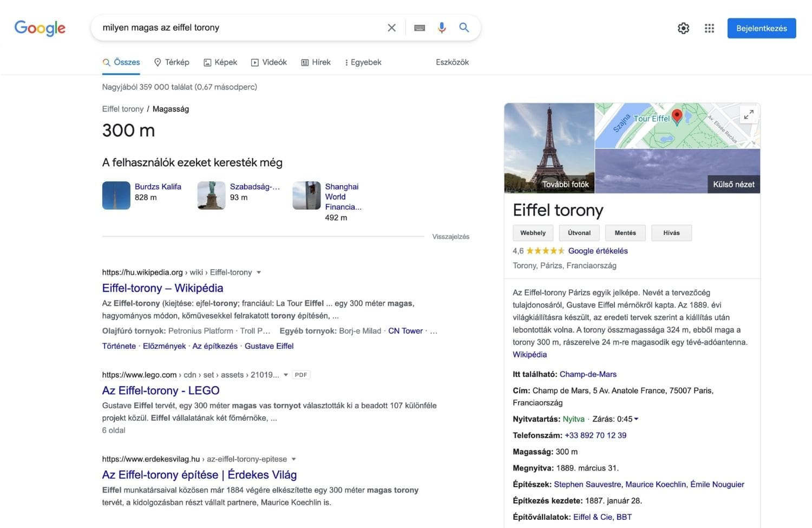The image size is (812, 528).
Task: Click phone number +33 892 70 12 39
Action: click(595, 435)
